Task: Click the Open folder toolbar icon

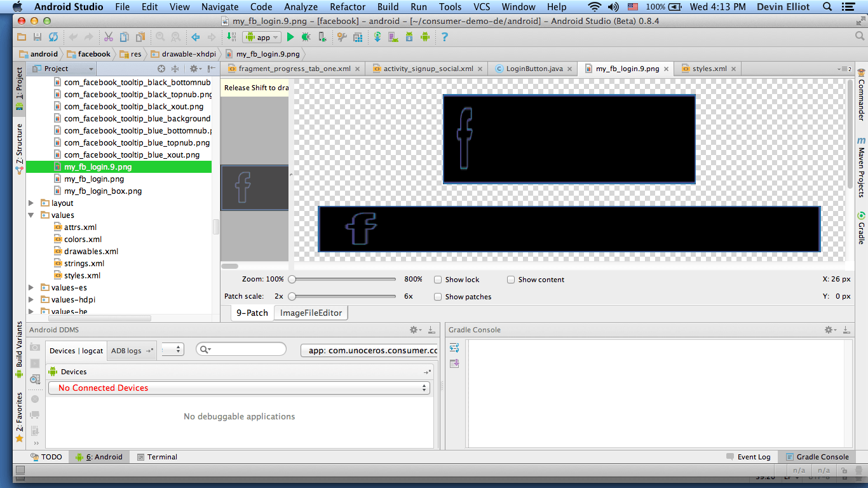Action: tap(22, 37)
